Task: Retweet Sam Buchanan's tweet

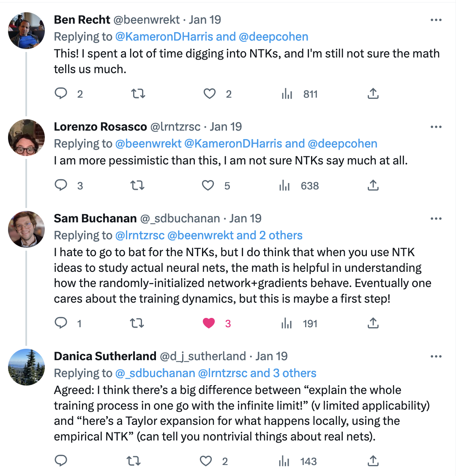Action: [136, 323]
